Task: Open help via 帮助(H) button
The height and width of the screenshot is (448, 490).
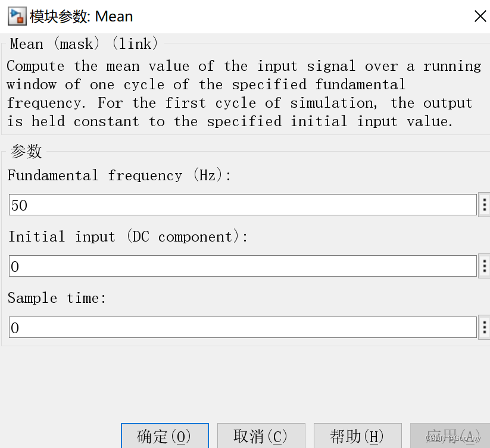Action: (357, 436)
